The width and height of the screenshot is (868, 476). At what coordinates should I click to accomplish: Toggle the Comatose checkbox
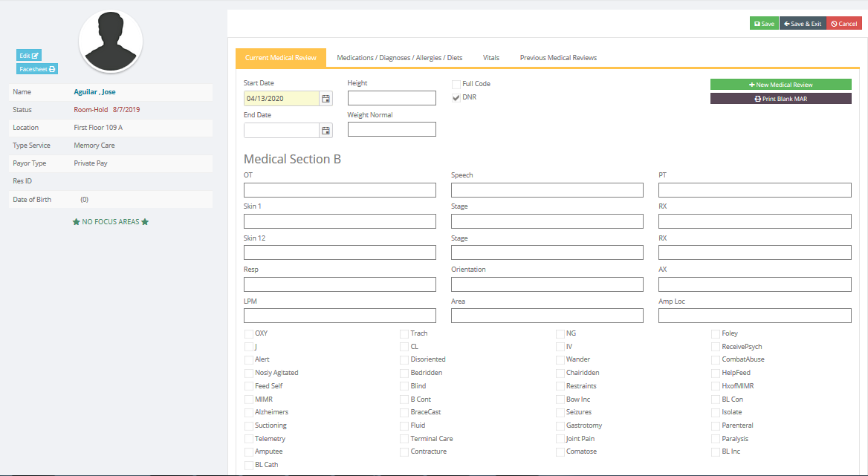tap(560, 451)
